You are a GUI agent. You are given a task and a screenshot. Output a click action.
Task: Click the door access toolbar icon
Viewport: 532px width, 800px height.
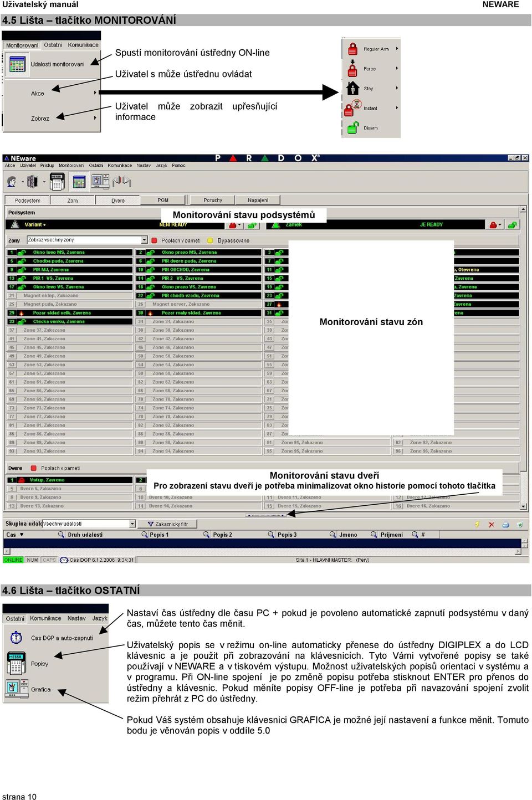pos(33,181)
